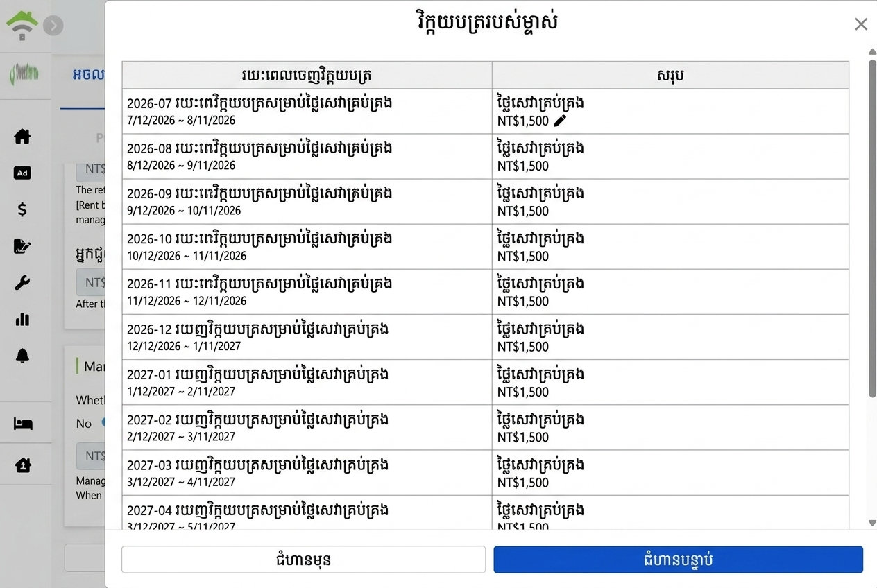
Task: Select the 2026-08 invoice period row
Action: point(485,156)
